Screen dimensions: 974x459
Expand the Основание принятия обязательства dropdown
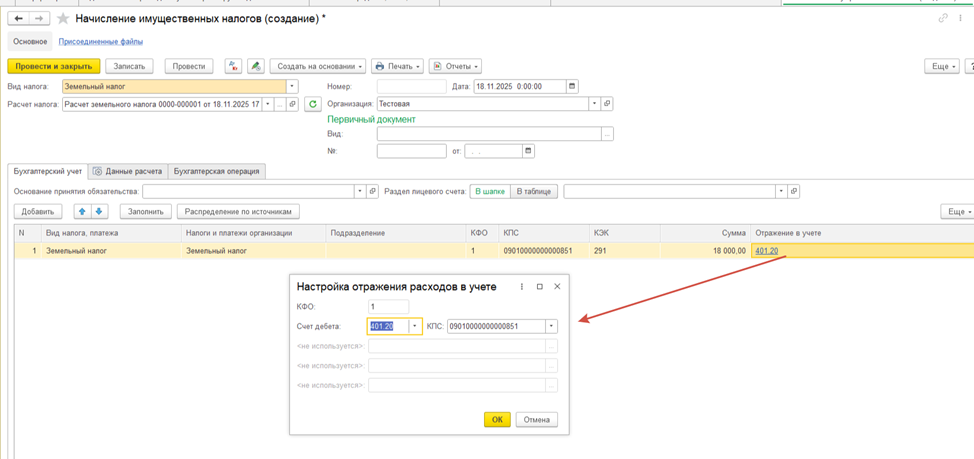click(360, 191)
